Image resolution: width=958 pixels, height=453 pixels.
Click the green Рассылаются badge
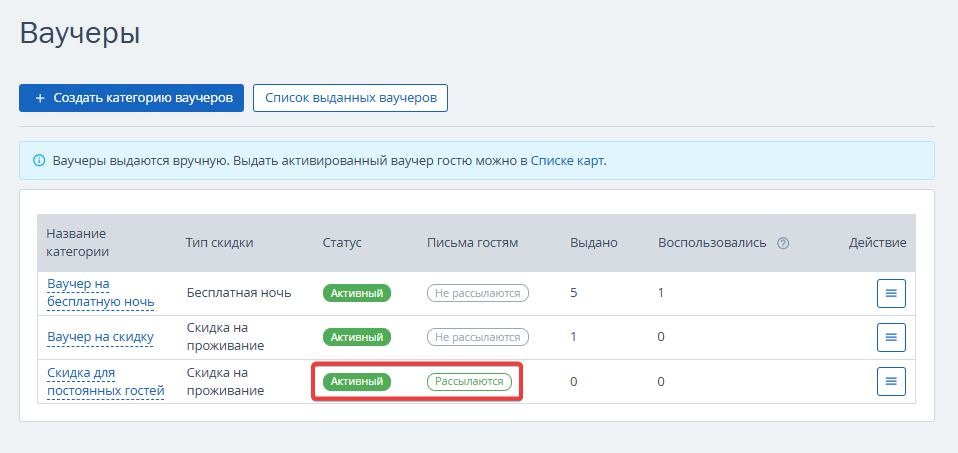[x=469, y=381]
